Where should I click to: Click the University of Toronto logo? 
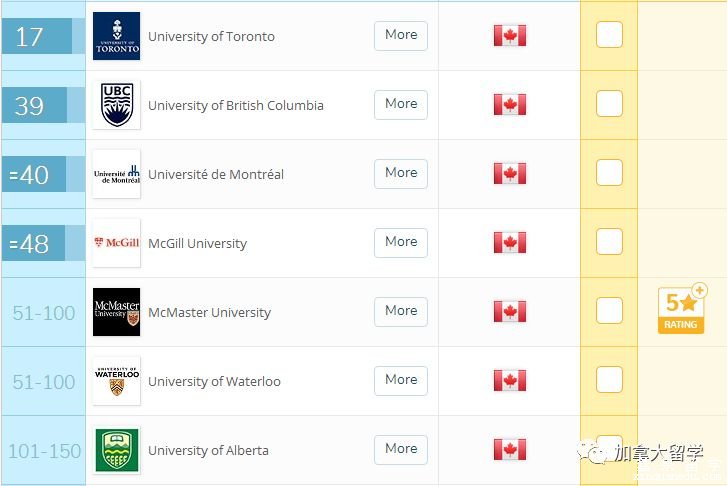click(x=116, y=36)
